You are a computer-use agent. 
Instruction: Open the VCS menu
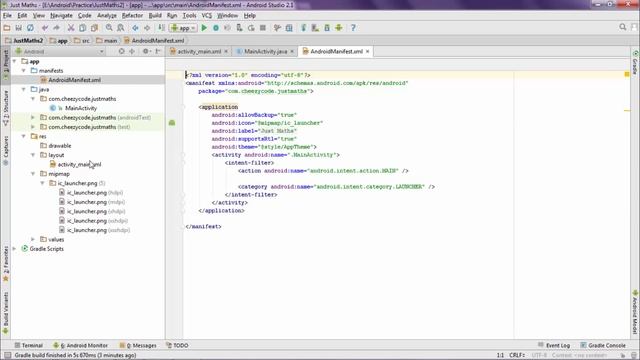click(207, 16)
